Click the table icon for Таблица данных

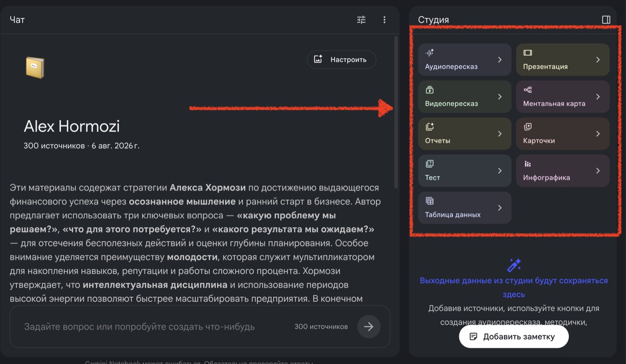pyautogui.click(x=430, y=201)
